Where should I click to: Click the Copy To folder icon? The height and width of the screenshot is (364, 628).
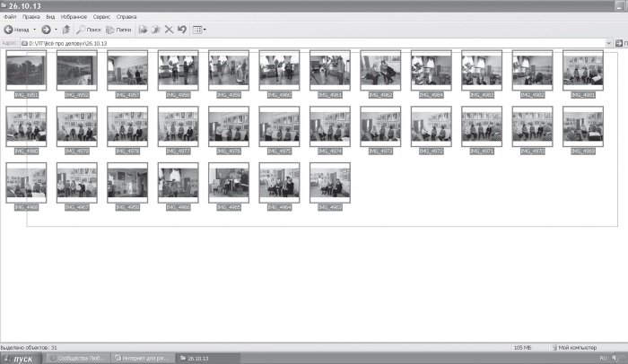click(x=155, y=30)
